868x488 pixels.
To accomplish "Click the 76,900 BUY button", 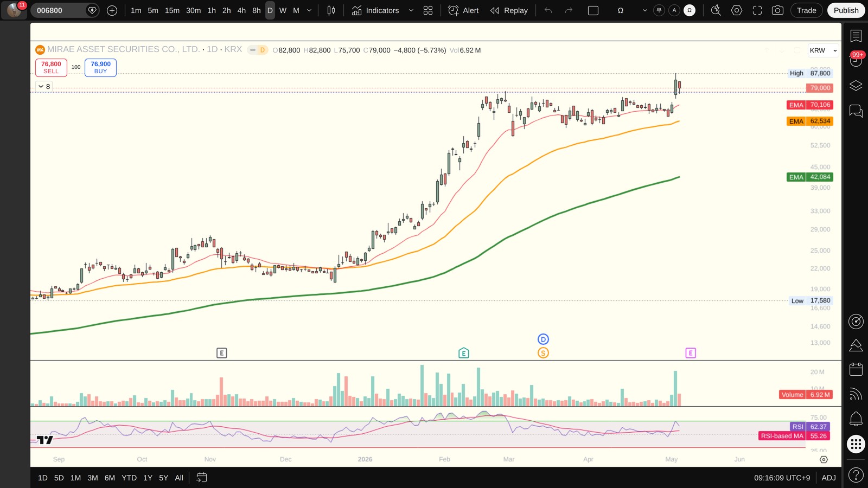I will tap(100, 67).
